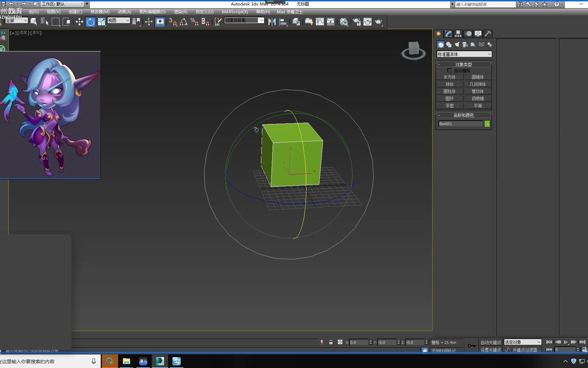Screen dimensions: 588x368
Task: Open the 渲染(R) menu
Action: [180, 12]
